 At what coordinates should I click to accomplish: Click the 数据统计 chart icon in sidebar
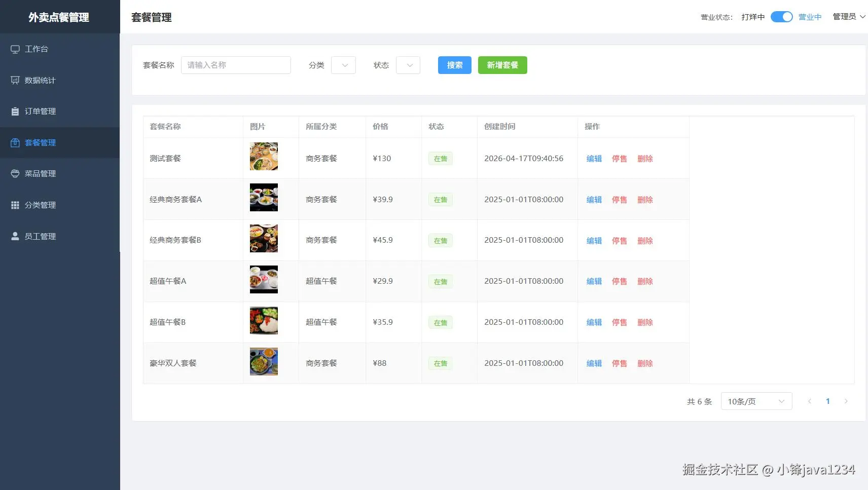(15, 81)
